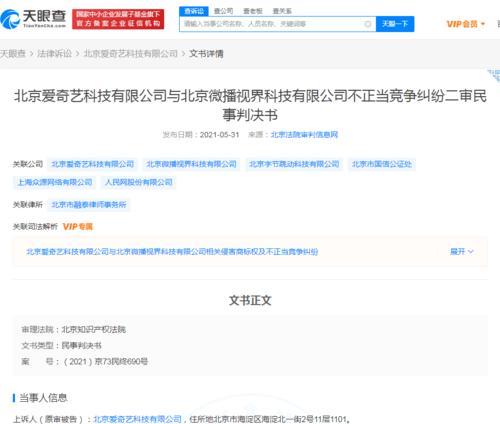The height and width of the screenshot is (424, 500).
Task: Click the 文书正文 heading
Action: click(x=250, y=300)
